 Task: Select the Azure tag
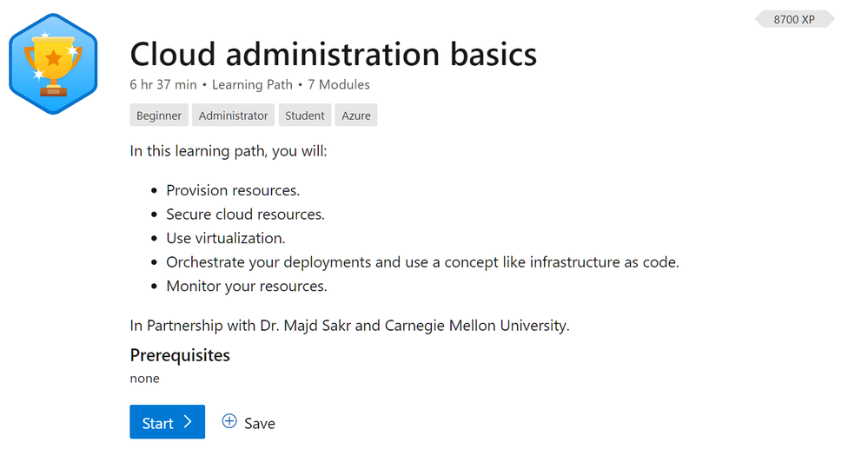(x=356, y=116)
